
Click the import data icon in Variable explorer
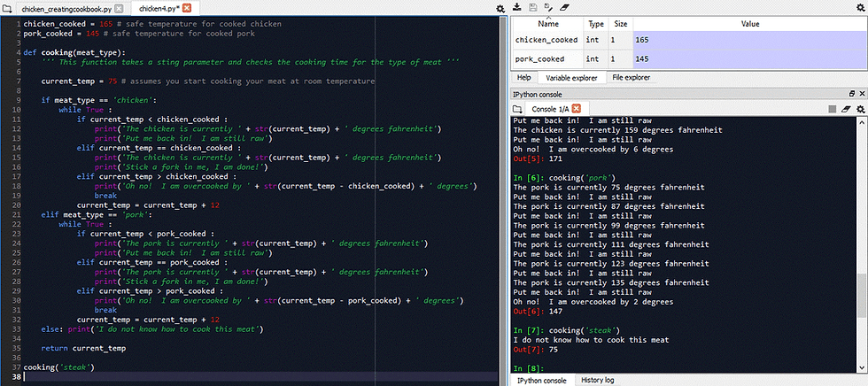(x=517, y=7)
